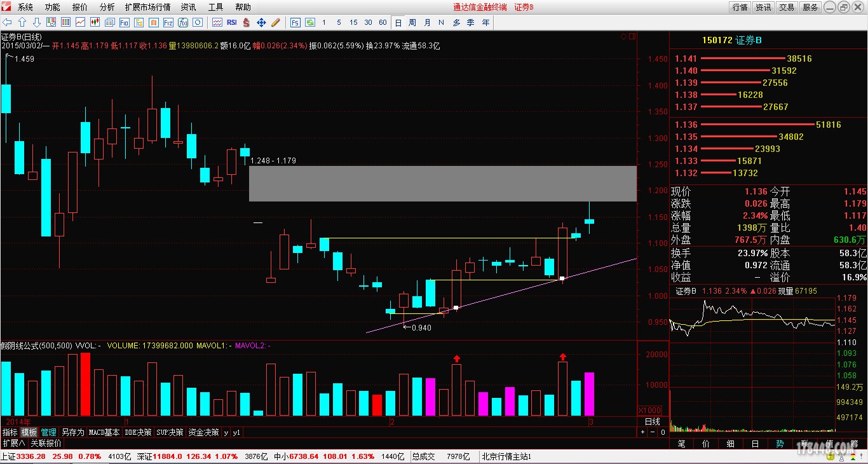Click the red dollar sign icon
This screenshot has width=868, height=464.
click(246, 22)
